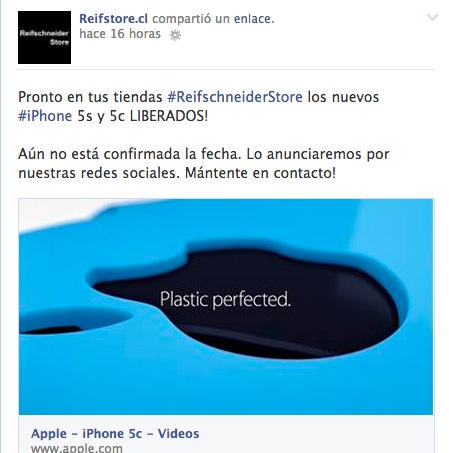Screen dimensions: 449x453
Task: Click the 'Aún no está confirmada' paragraph
Action: click(x=204, y=163)
